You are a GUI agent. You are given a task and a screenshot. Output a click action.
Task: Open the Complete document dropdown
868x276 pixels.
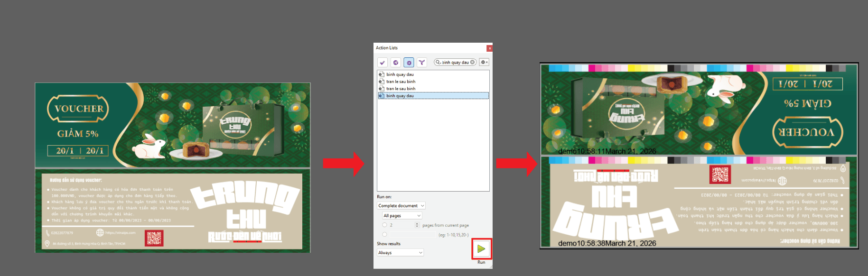click(x=401, y=206)
